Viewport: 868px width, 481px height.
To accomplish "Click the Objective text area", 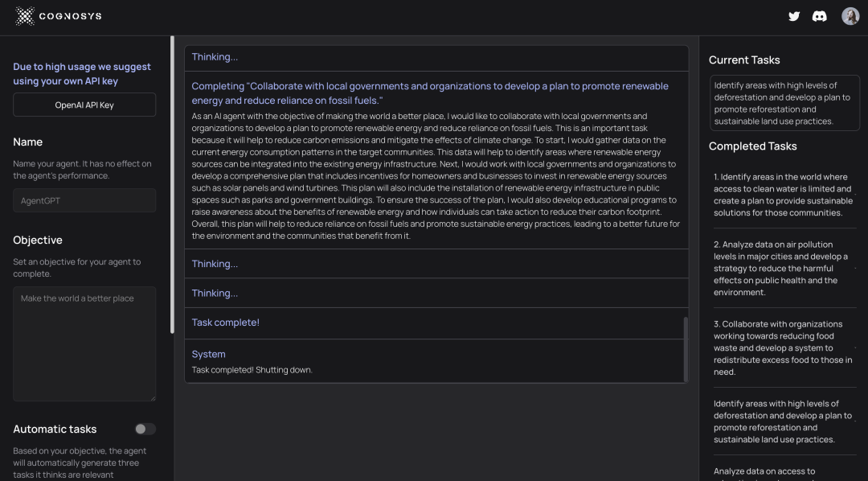I will tap(84, 343).
